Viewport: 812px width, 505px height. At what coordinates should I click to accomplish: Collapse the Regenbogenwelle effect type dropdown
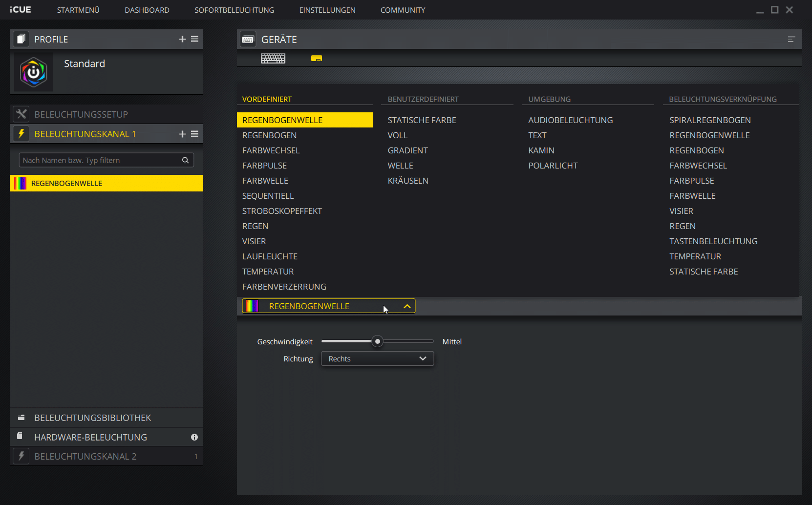[x=406, y=306]
